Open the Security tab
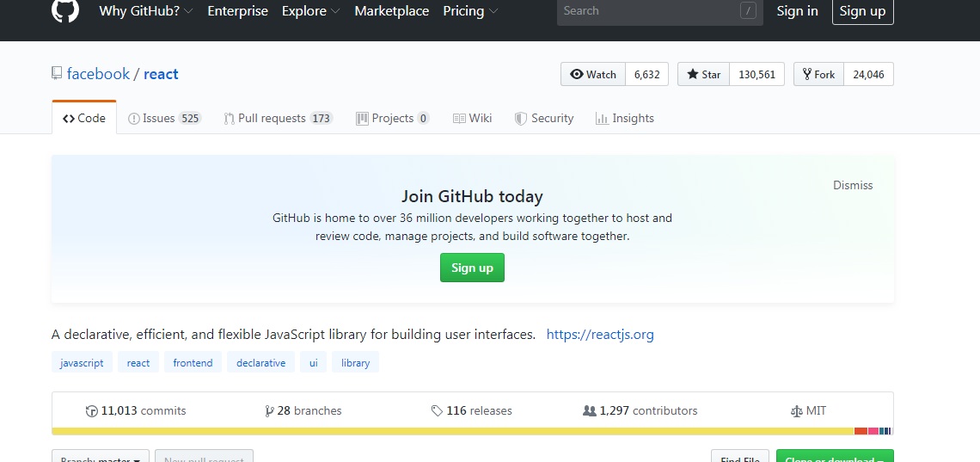The image size is (980, 462). click(x=544, y=118)
